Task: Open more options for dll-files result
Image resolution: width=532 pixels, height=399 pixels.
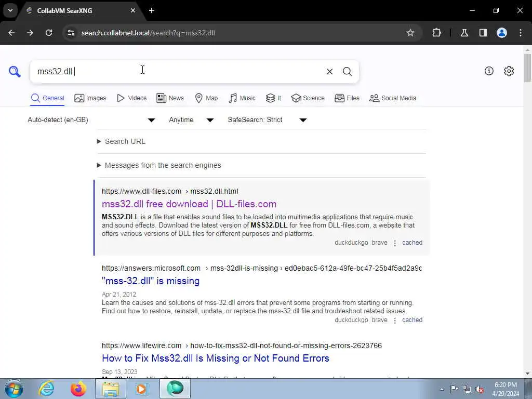Action: [395, 243]
